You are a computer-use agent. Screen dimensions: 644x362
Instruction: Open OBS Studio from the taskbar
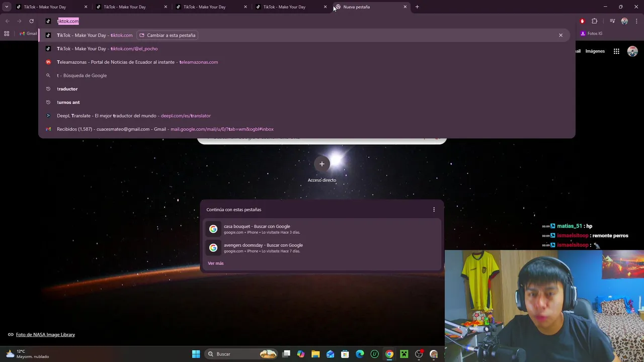click(419, 354)
